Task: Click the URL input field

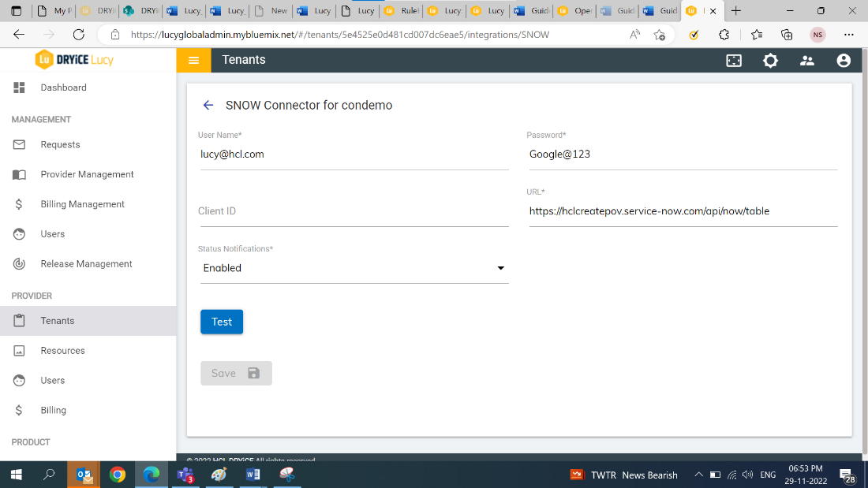Action: (683, 211)
